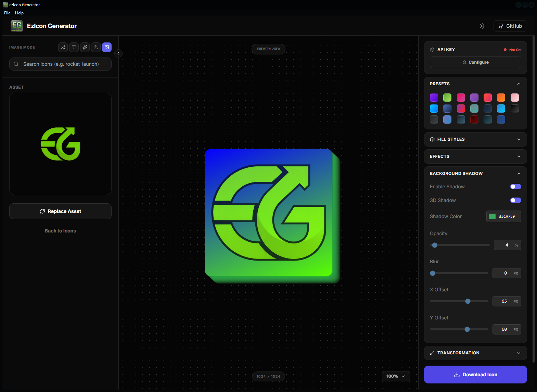The image size is (537, 392).
Task: Collapse the Background Shadow section
Action: (519, 174)
